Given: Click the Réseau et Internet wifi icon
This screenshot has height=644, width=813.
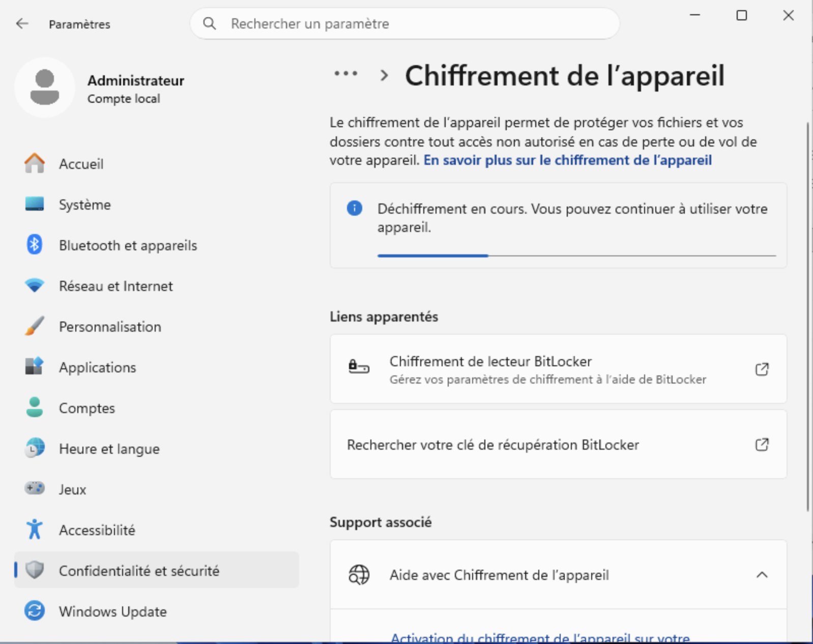Looking at the screenshot, I should (x=35, y=285).
